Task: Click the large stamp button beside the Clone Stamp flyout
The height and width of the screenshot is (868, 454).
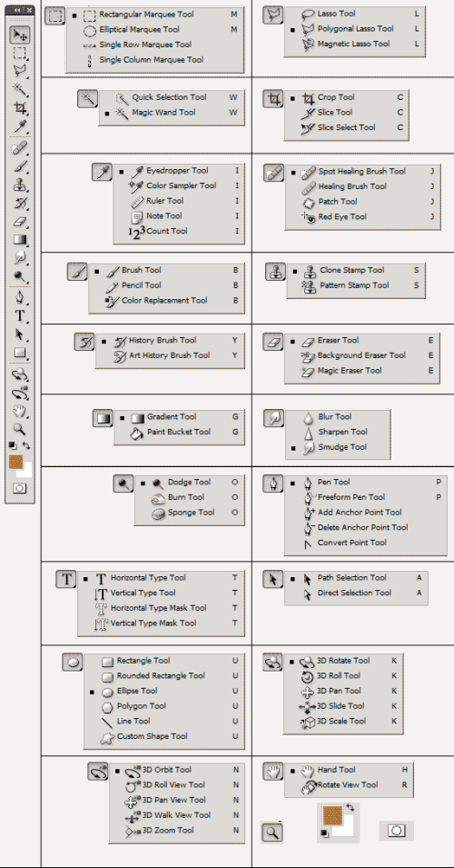Action: point(274,272)
